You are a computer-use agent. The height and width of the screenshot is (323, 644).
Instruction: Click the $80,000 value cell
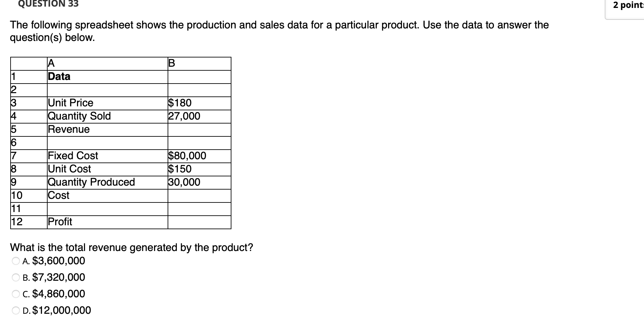187,156
